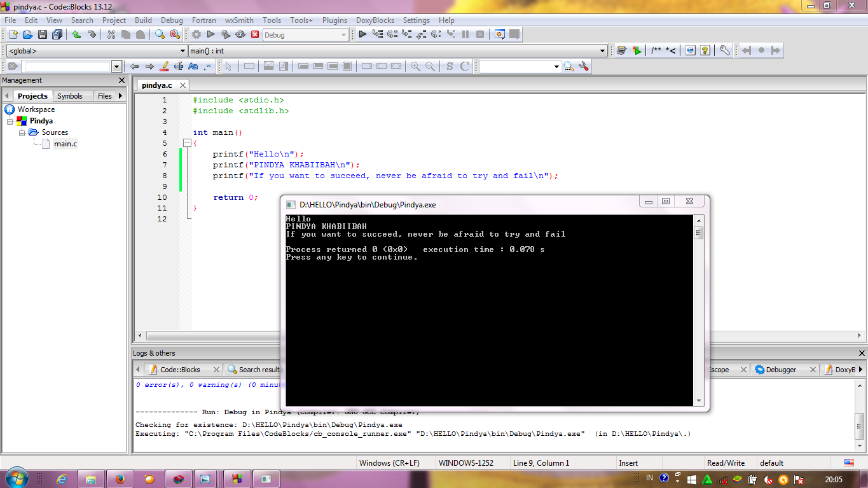This screenshot has width=868, height=488.
Task: Click the Replace icon
Action: [x=174, y=34]
